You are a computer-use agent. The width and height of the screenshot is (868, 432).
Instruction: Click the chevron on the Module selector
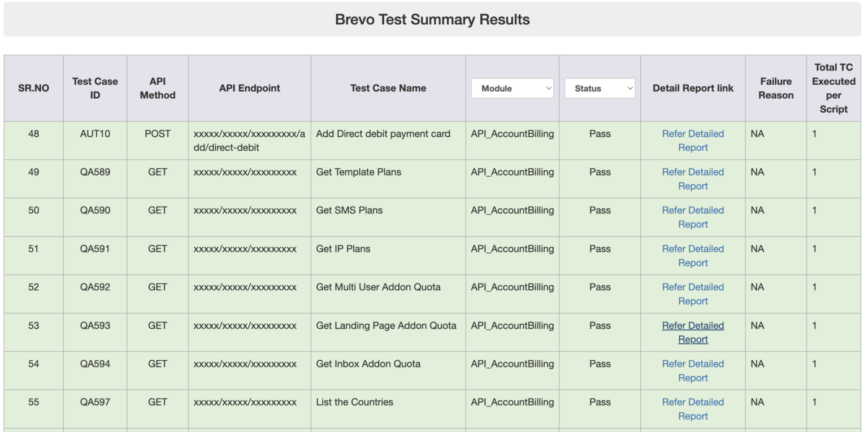click(548, 88)
